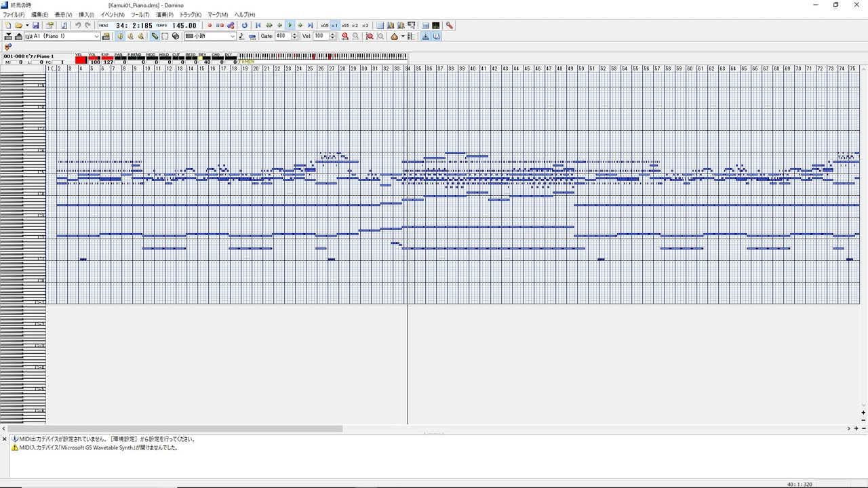Redo the last undone edit
This screenshot has width=868, height=488.
[87, 25]
